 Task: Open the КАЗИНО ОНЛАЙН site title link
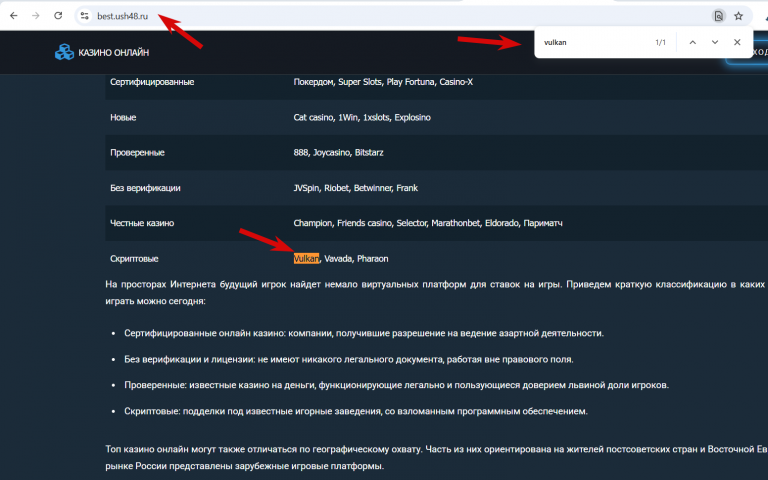114,52
